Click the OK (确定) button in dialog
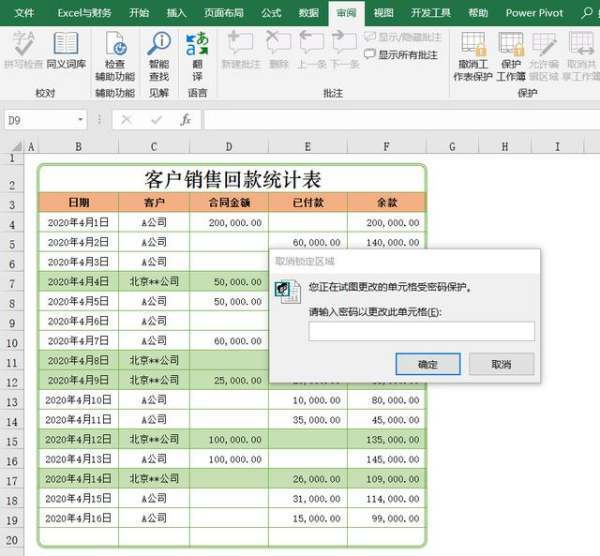Screen dimensions: 600x556 tap(427, 364)
